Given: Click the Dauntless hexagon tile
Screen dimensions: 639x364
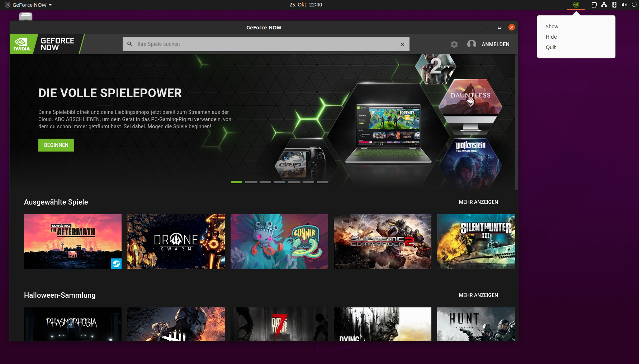Looking at the screenshot, I should [470, 97].
